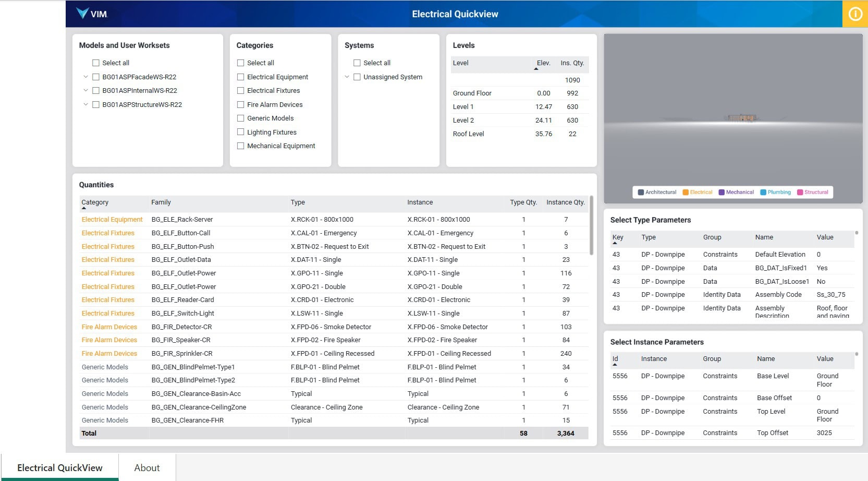Select the BG_FIR_Speaker-CR row
Image resolution: width=868 pixels, height=481 pixels.
334,340
